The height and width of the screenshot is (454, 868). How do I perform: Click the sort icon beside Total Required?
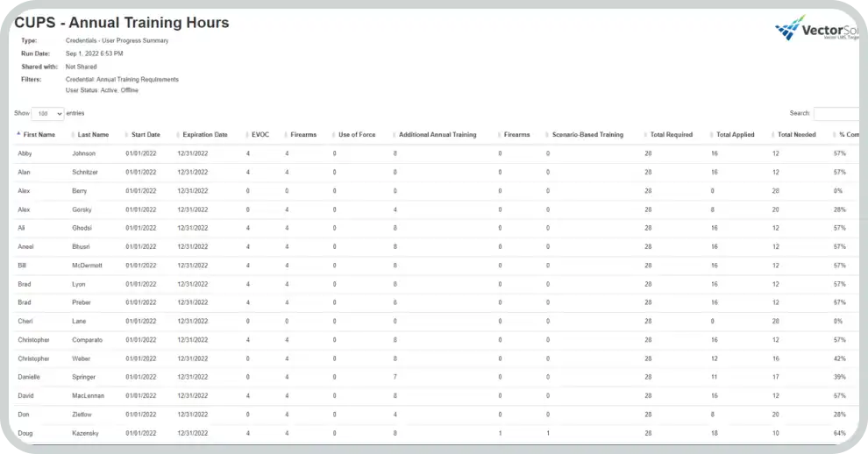646,135
